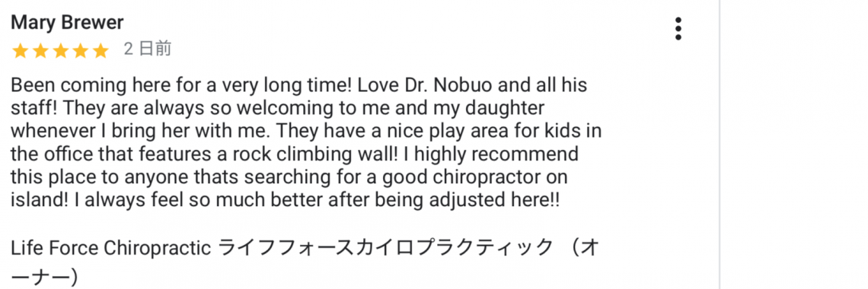Click the line beginning "whenever I bring her"
Viewport: 868px width, 289px height.
click(306, 132)
